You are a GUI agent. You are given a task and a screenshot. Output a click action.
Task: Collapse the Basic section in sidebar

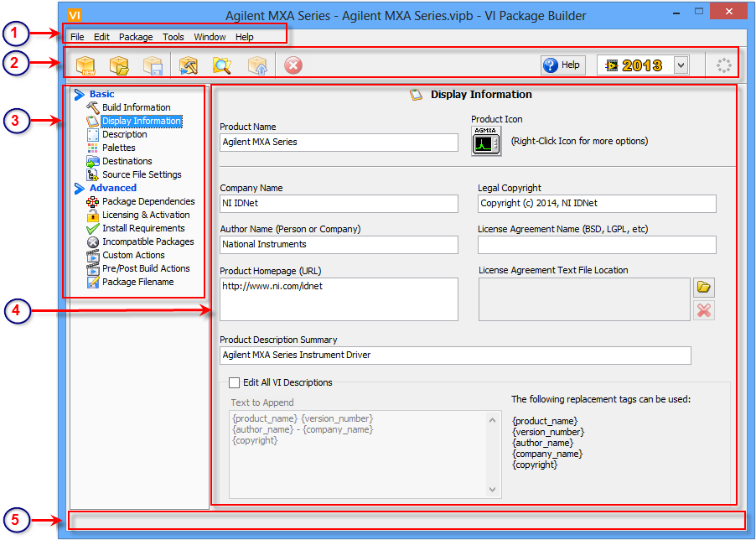[x=80, y=95]
